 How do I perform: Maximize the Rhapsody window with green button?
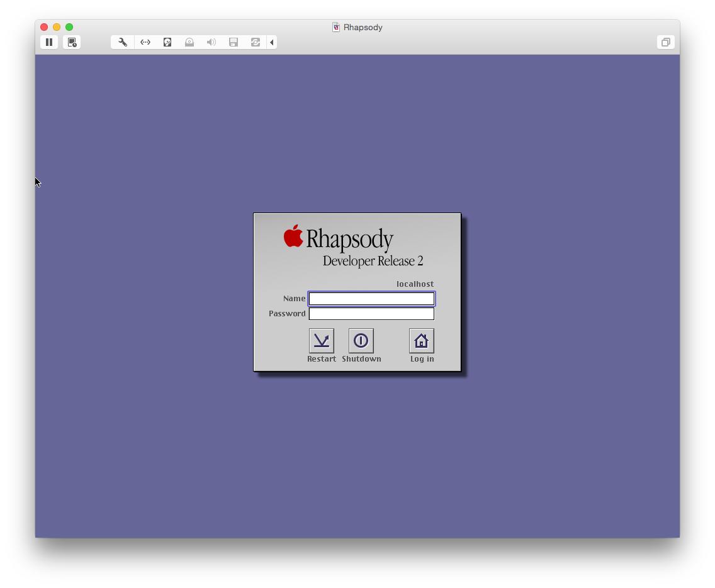tap(69, 27)
